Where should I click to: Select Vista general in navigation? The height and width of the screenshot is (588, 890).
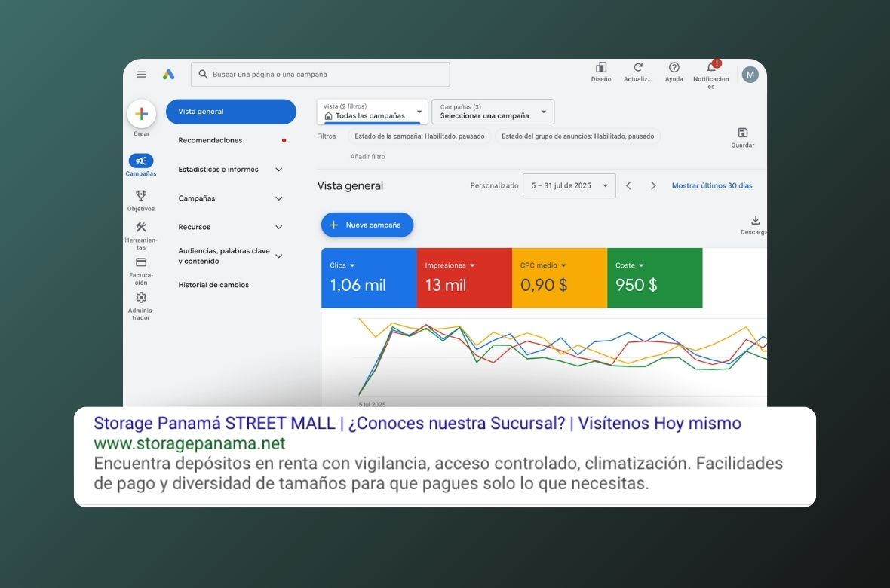pyautogui.click(x=231, y=112)
